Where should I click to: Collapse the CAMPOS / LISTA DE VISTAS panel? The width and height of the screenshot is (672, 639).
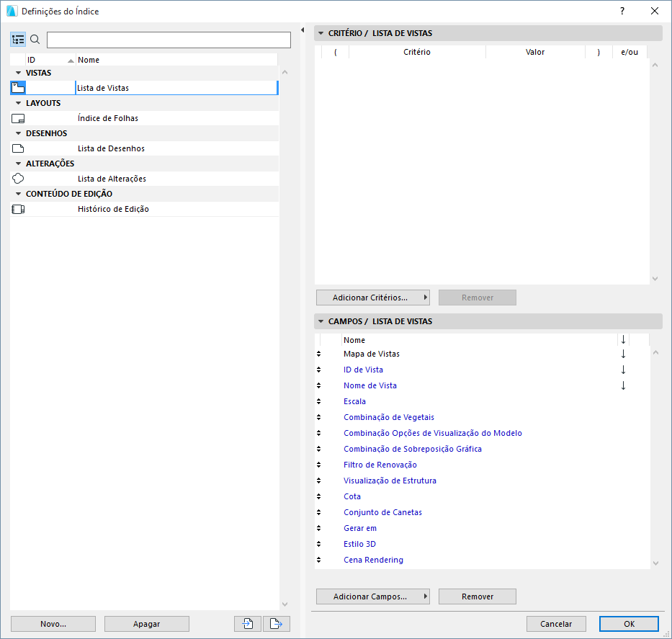coord(321,321)
